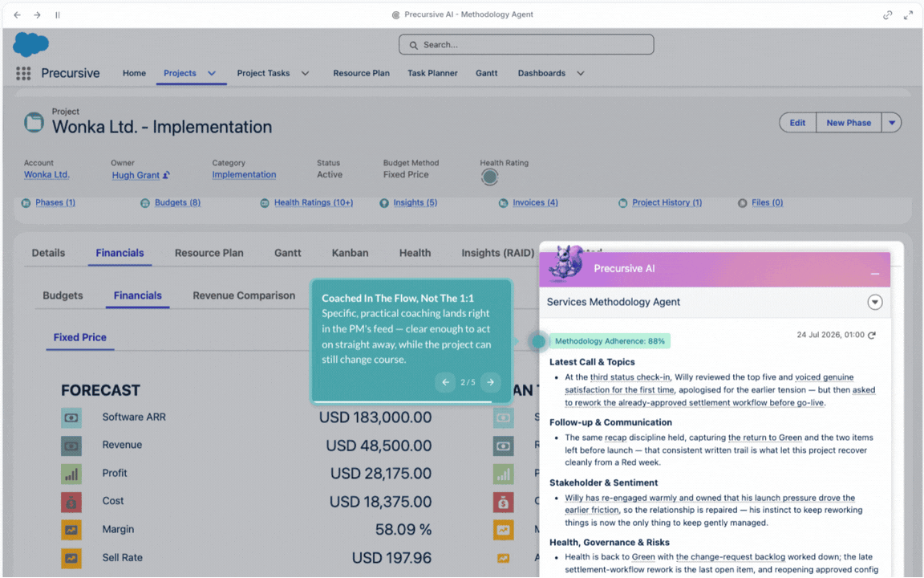The width and height of the screenshot is (924, 578).
Task: Open the Budgets (8) related list
Action: [x=177, y=202]
